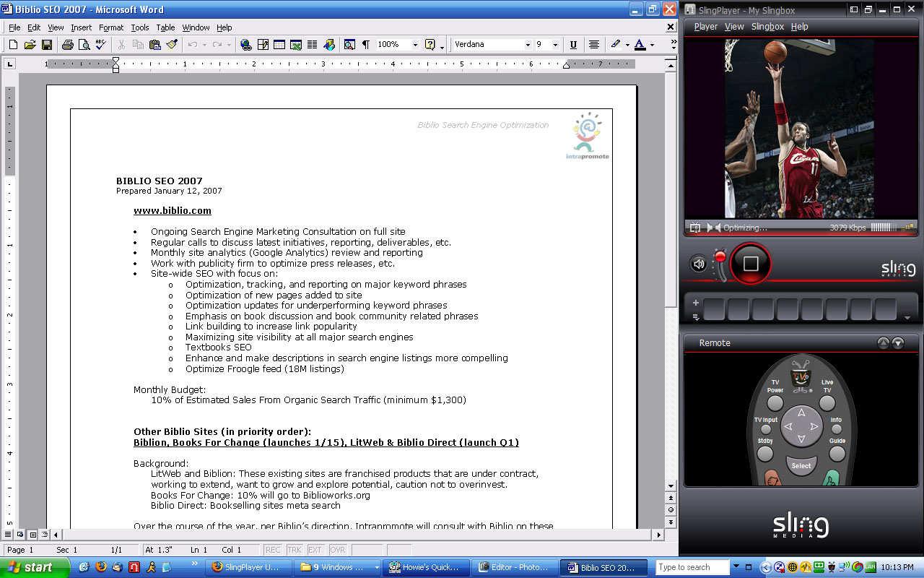Expand more toolbar buttons chevron
Viewport: 924px width, 578px height.
point(674,45)
